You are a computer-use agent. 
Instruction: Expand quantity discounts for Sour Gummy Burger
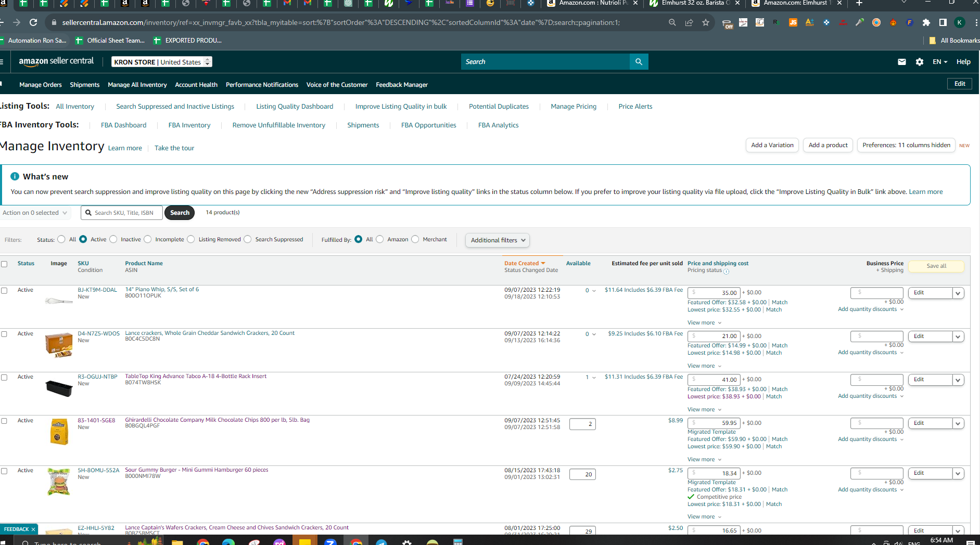point(871,490)
